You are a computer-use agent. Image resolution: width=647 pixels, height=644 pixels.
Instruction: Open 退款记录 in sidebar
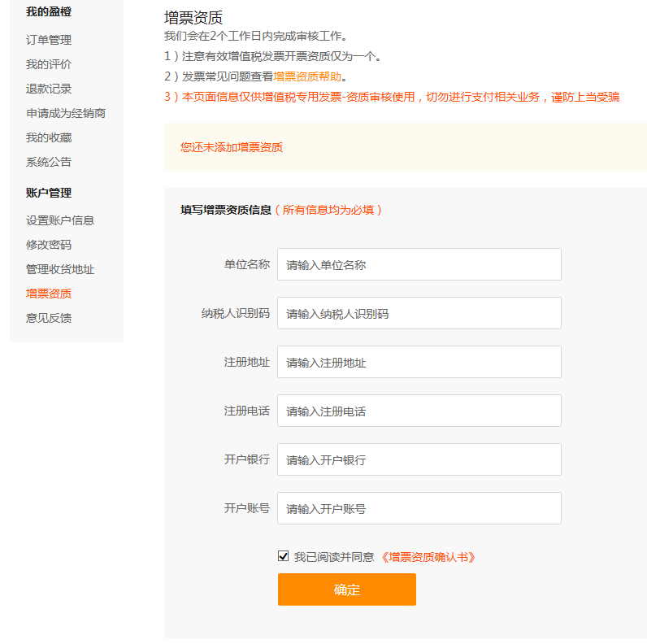pos(49,89)
